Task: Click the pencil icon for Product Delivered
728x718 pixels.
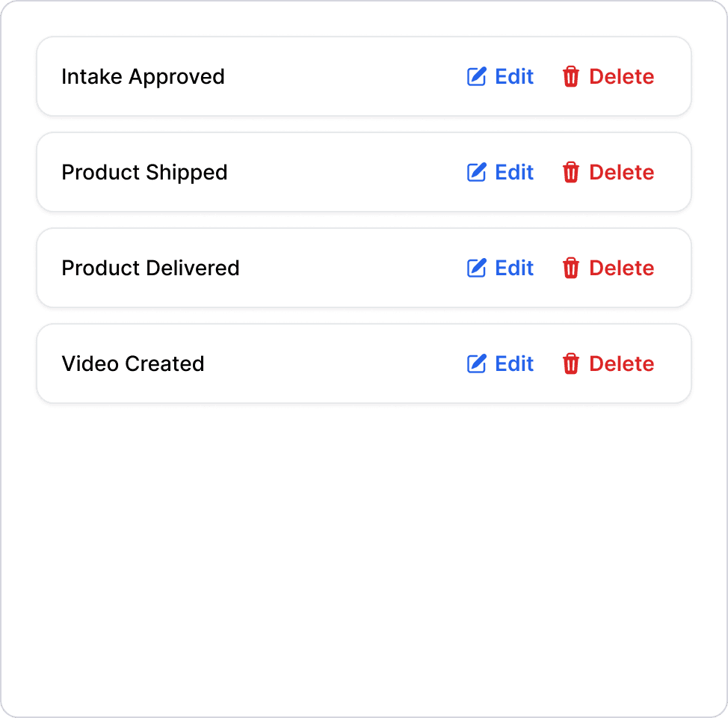Action: (476, 268)
